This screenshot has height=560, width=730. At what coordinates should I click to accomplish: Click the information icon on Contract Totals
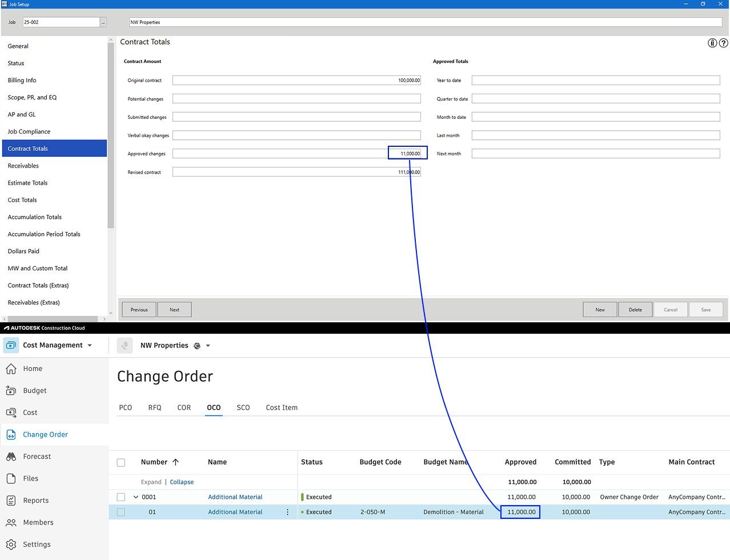point(712,42)
